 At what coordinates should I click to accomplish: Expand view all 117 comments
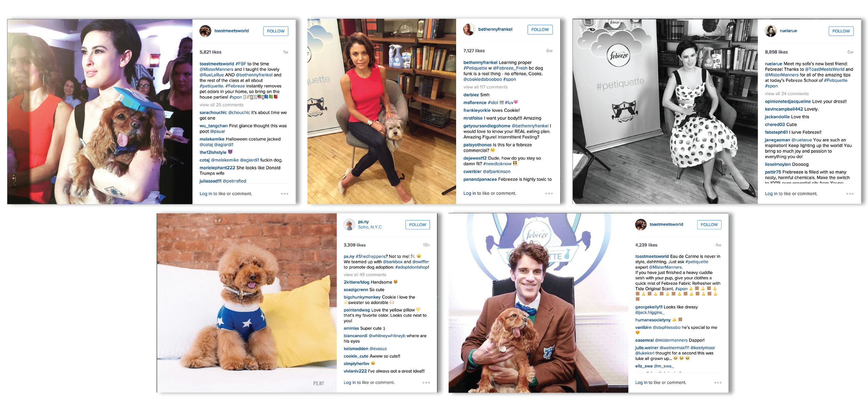pos(485,87)
